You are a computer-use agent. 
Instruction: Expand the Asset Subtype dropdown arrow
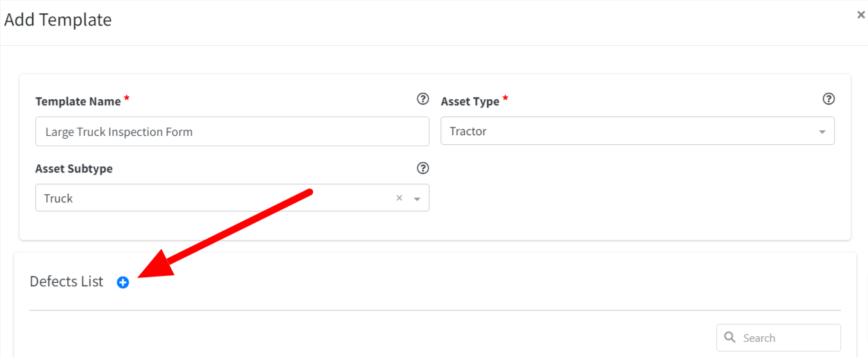tap(417, 199)
